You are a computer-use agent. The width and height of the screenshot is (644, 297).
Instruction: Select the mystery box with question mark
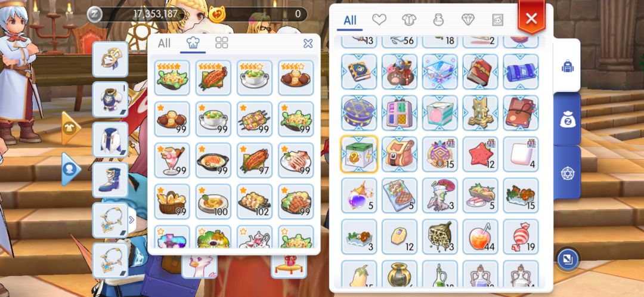pos(359,154)
